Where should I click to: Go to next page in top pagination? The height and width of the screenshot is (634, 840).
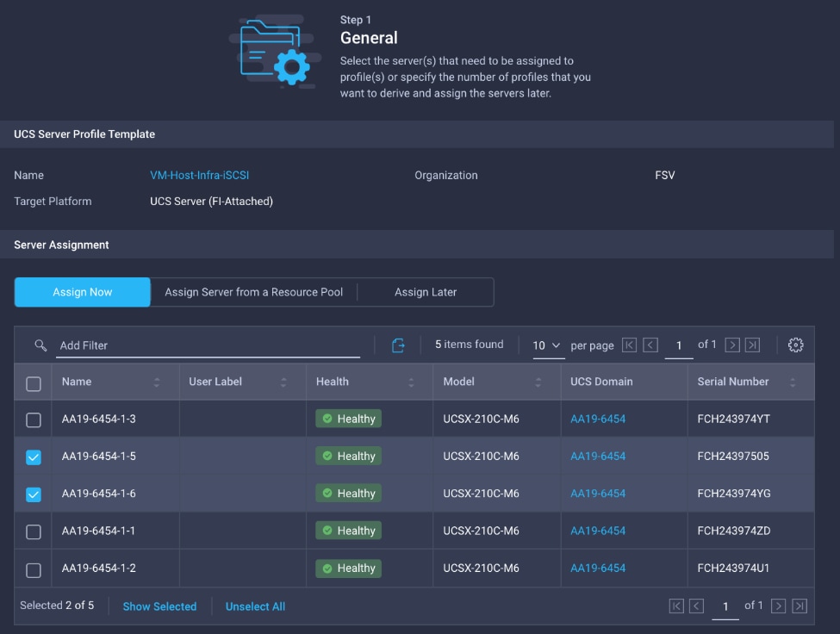(732, 345)
